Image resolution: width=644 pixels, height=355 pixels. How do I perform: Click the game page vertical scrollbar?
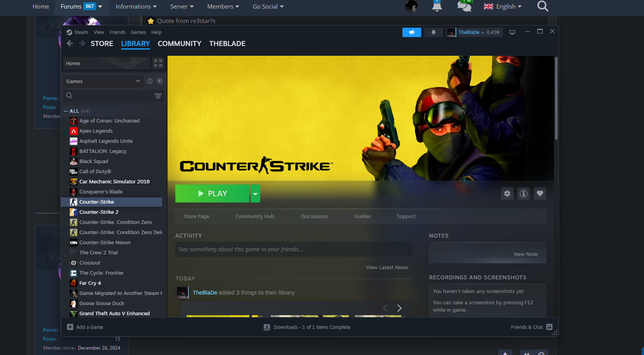[x=556, y=98]
